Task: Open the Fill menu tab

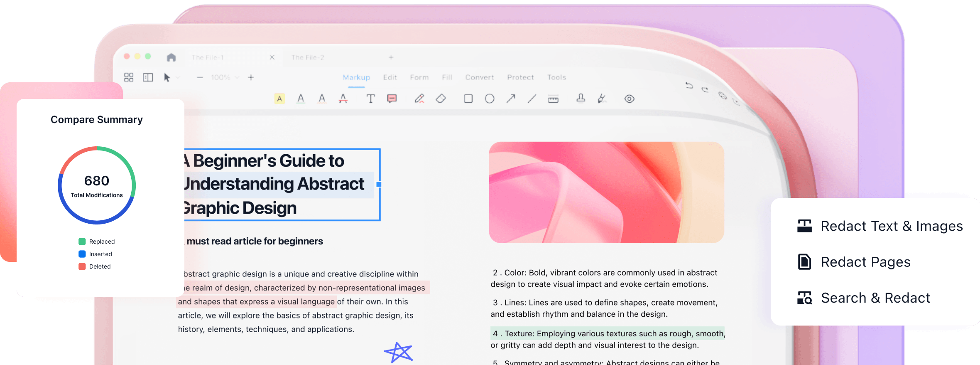Action: click(447, 77)
